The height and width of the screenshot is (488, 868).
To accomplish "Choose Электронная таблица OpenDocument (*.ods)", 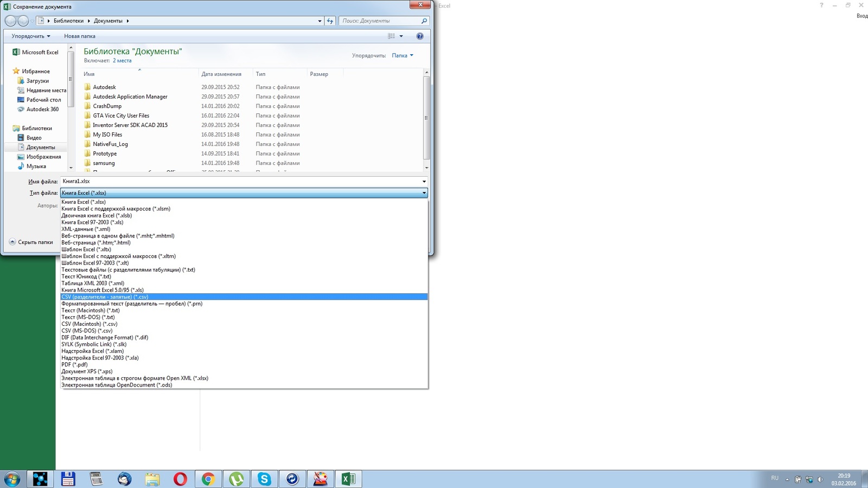I will pos(244,385).
